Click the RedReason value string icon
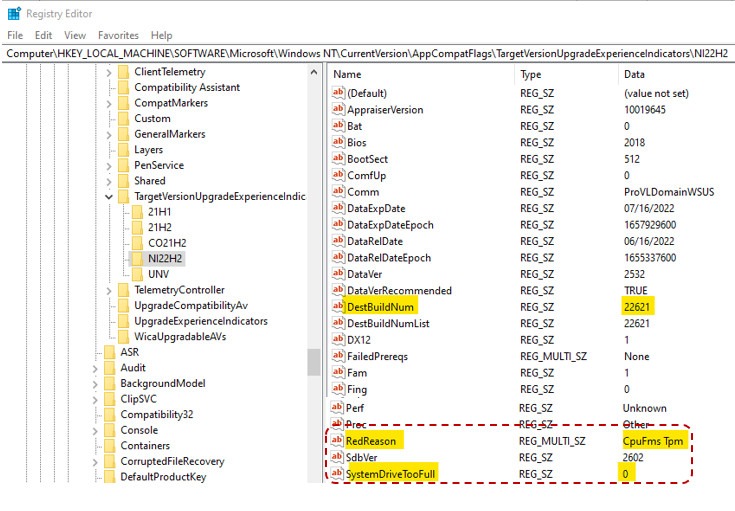Image resolution: width=735 pixels, height=511 pixels. 337,441
